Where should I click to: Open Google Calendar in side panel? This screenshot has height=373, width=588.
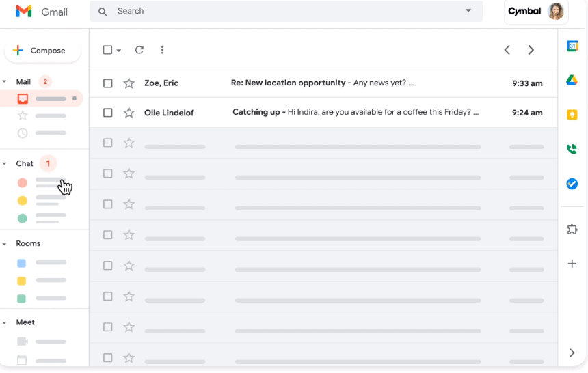pos(572,46)
